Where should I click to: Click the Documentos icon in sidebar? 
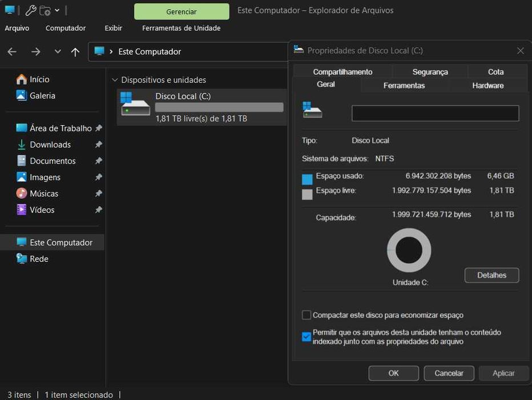[21, 161]
